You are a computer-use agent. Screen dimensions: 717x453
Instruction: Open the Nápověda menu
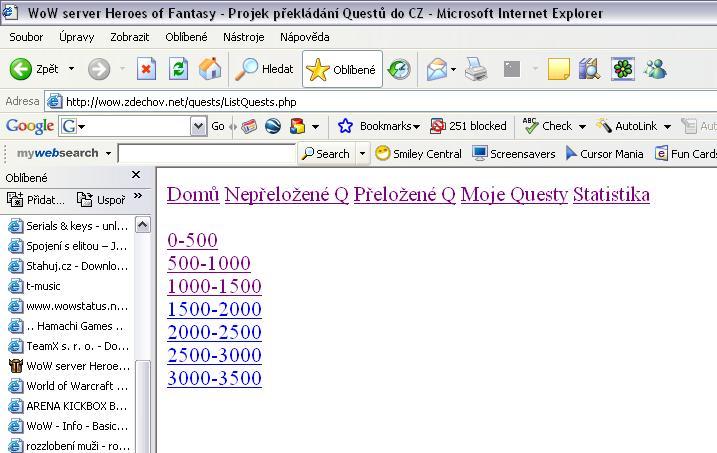tap(305, 37)
